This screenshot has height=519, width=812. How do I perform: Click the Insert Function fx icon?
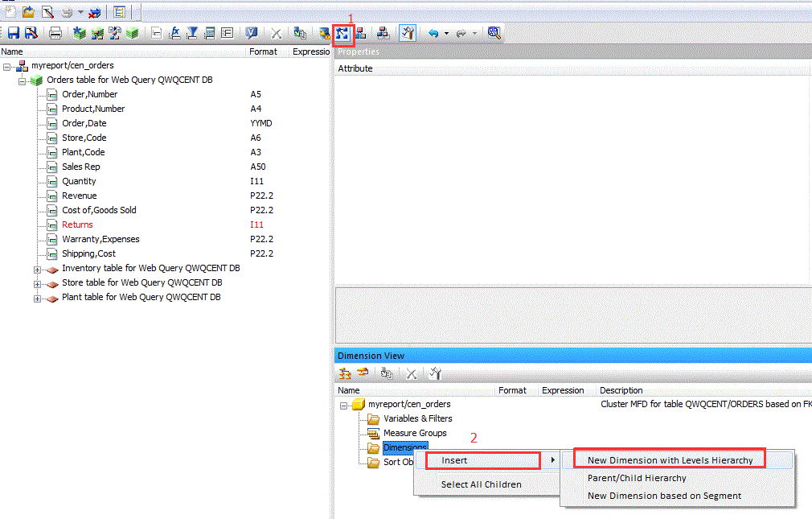tap(174, 32)
